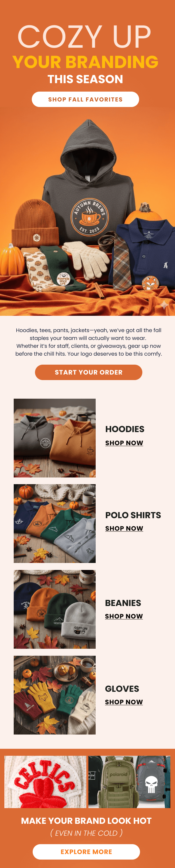Click the Hoodies category heading
Viewport: 175px width, 868px height.
coord(125,429)
